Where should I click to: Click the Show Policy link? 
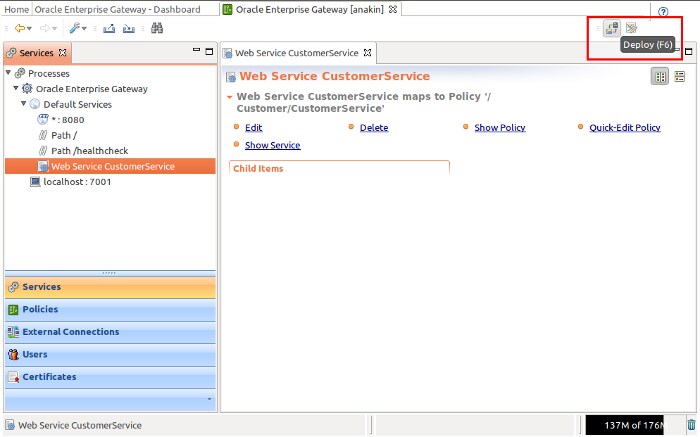click(500, 128)
